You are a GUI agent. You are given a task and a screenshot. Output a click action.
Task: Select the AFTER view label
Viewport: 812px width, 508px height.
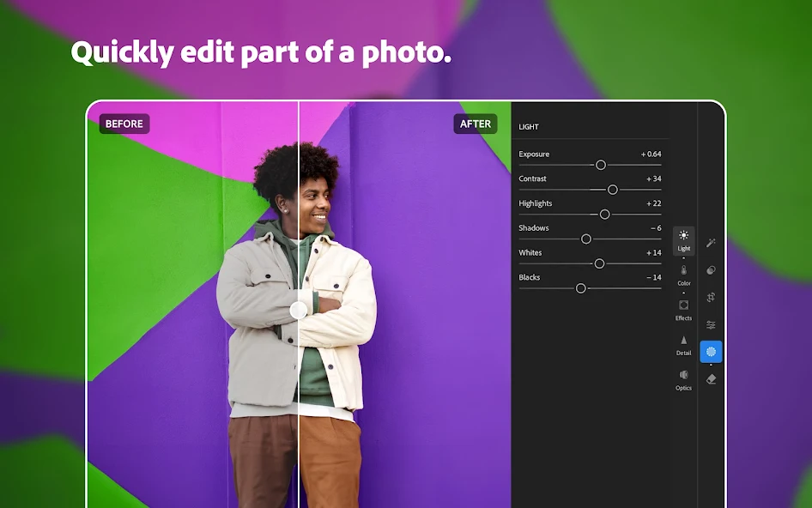[476, 124]
